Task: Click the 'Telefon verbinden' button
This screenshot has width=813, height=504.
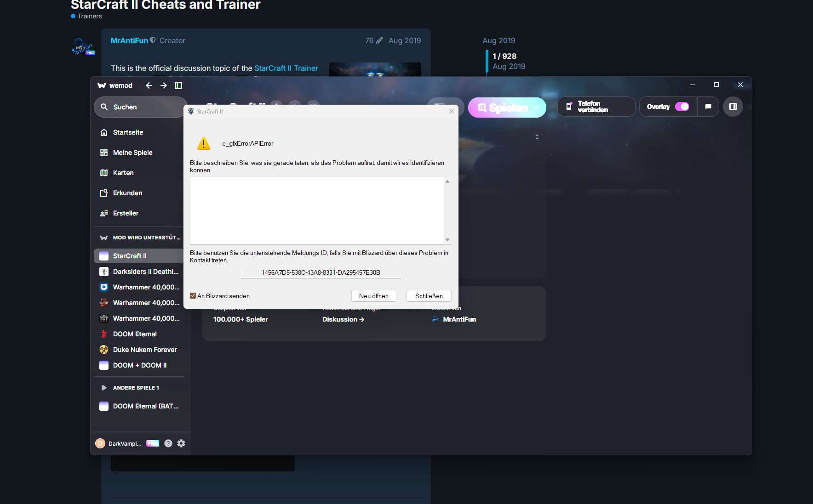Action: [596, 106]
